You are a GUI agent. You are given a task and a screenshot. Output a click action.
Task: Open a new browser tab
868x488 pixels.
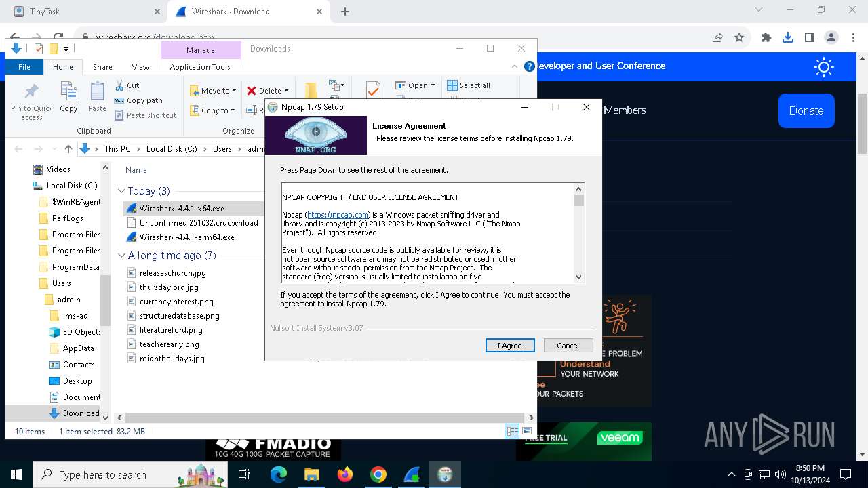coord(345,12)
